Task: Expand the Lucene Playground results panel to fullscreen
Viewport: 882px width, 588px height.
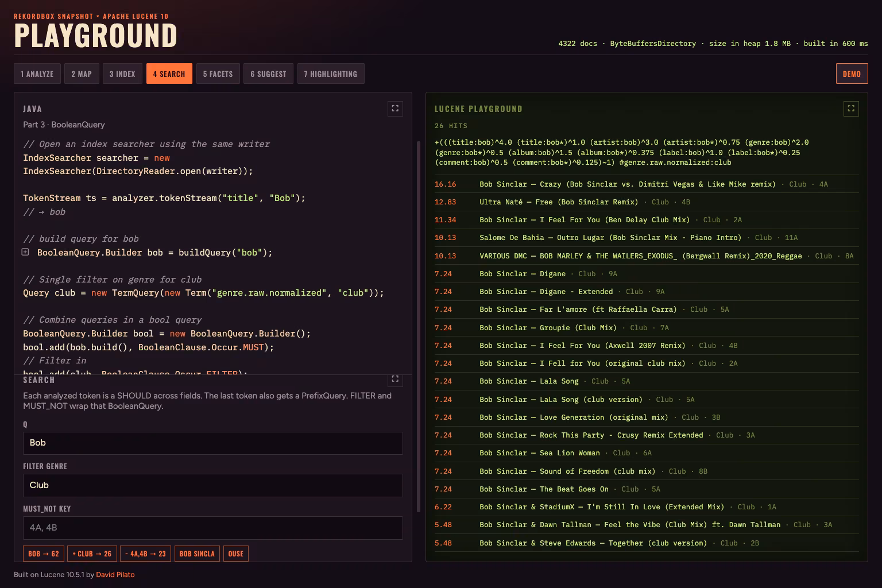Action: coord(851,109)
